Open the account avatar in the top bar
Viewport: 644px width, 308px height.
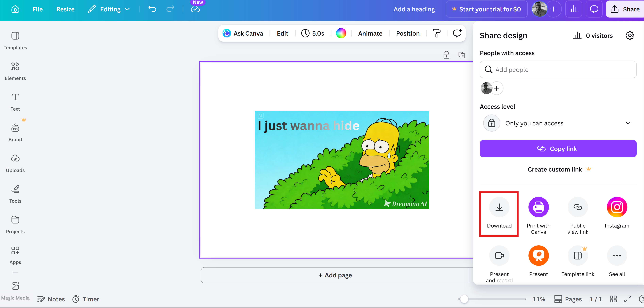[x=539, y=9]
